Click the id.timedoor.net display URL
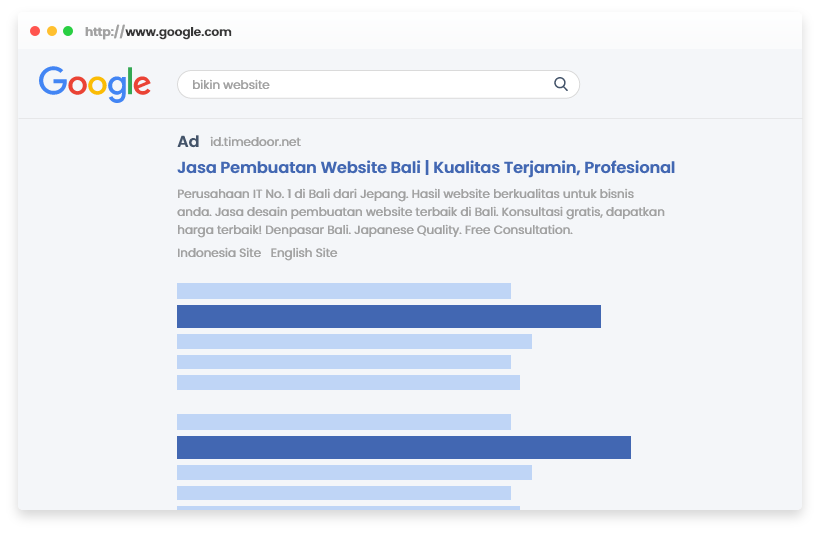This screenshot has width=820, height=534. [255, 142]
